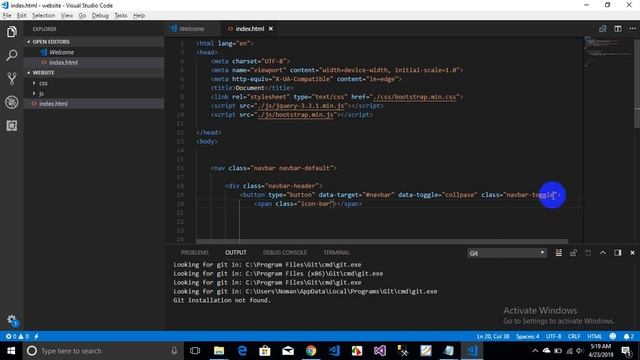Switch to the Debug Console tab
Viewport: 640px width, 360px height.
pos(284,252)
